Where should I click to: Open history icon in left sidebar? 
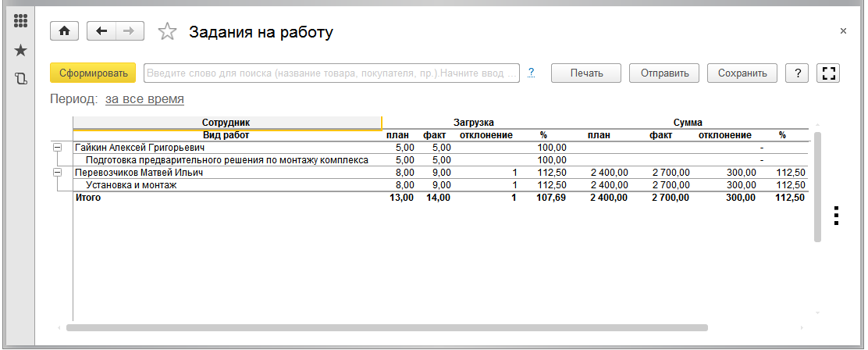point(20,79)
